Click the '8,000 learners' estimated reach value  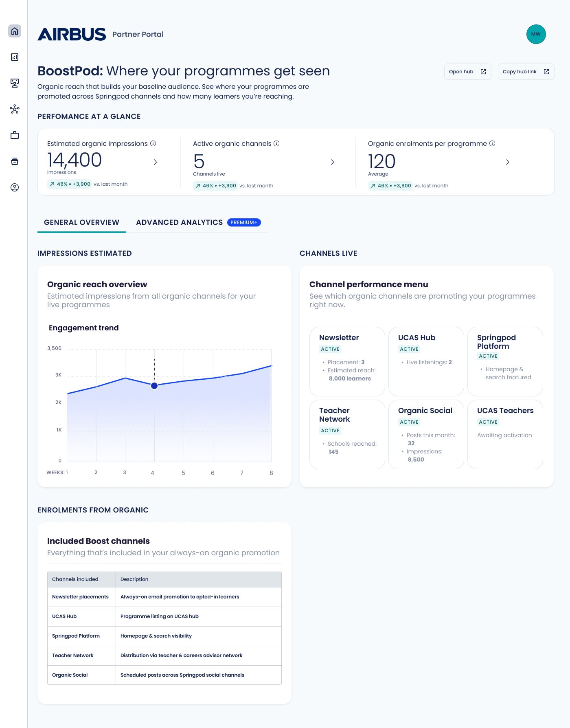click(x=350, y=378)
